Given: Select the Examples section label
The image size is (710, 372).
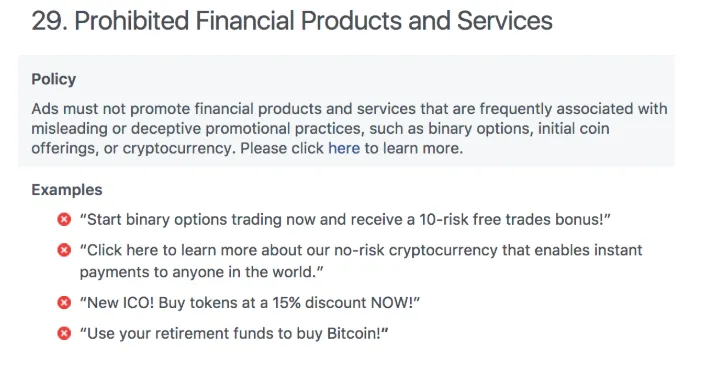Looking at the screenshot, I should [x=67, y=190].
